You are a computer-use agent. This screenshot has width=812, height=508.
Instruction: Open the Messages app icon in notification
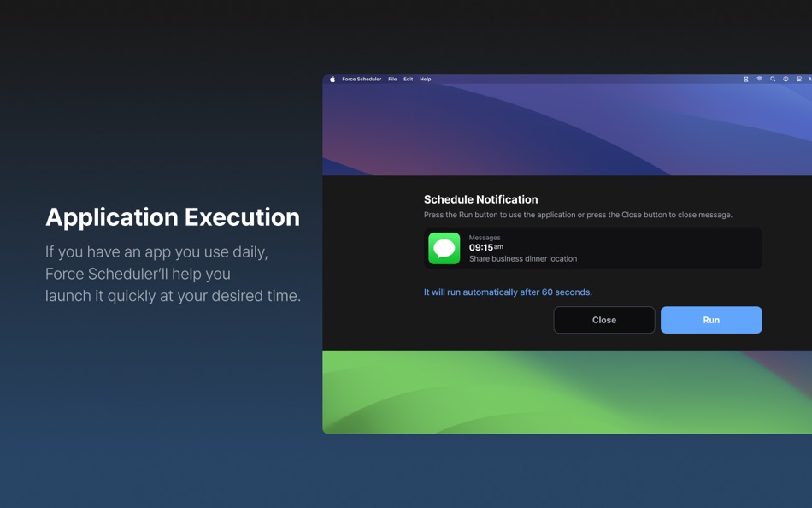[x=444, y=247]
